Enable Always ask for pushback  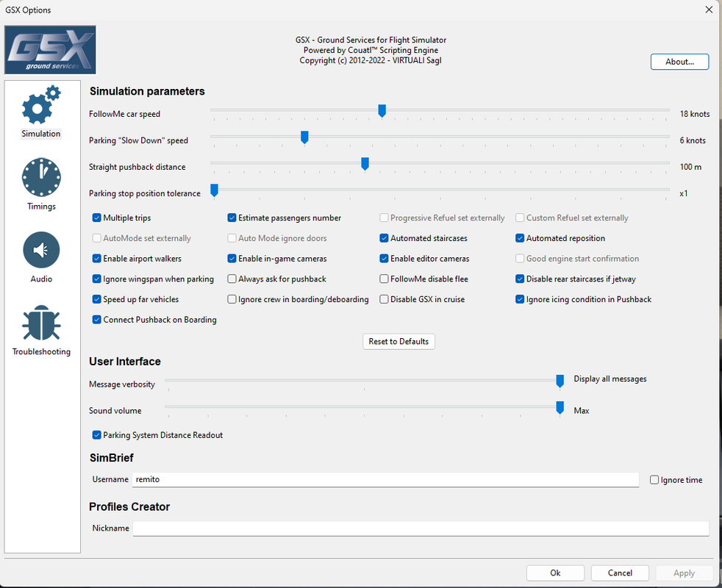click(x=232, y=279)
